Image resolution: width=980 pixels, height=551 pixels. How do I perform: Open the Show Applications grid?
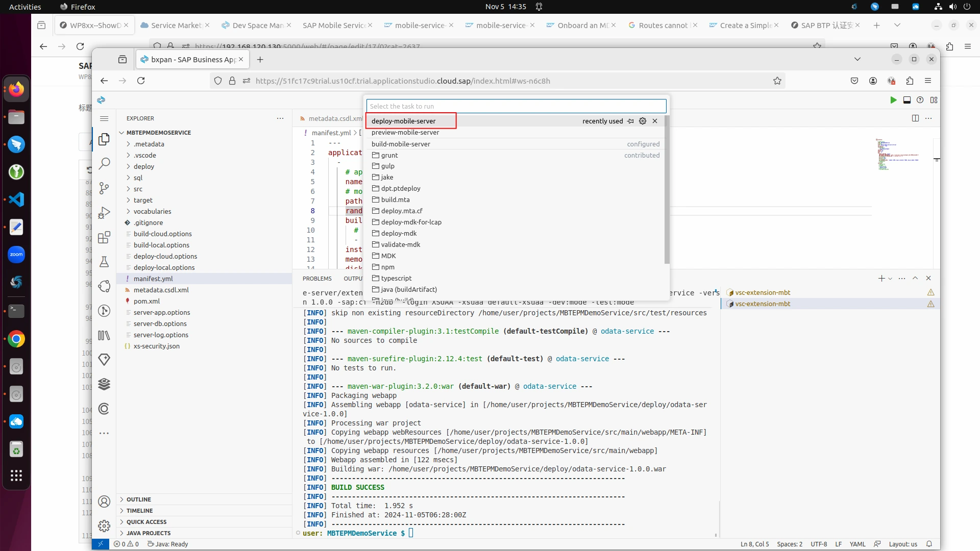(16, 475)
